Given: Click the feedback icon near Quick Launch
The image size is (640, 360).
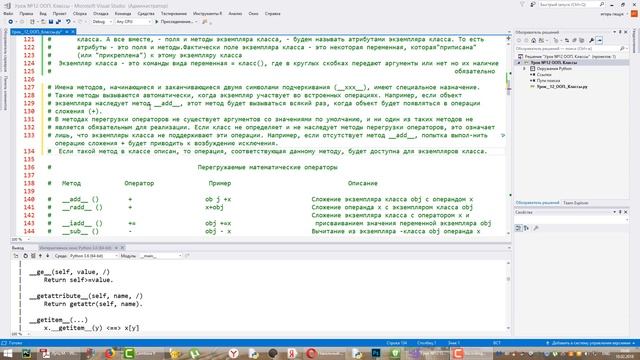Looking at the screenshot, I should coord(533,4).
